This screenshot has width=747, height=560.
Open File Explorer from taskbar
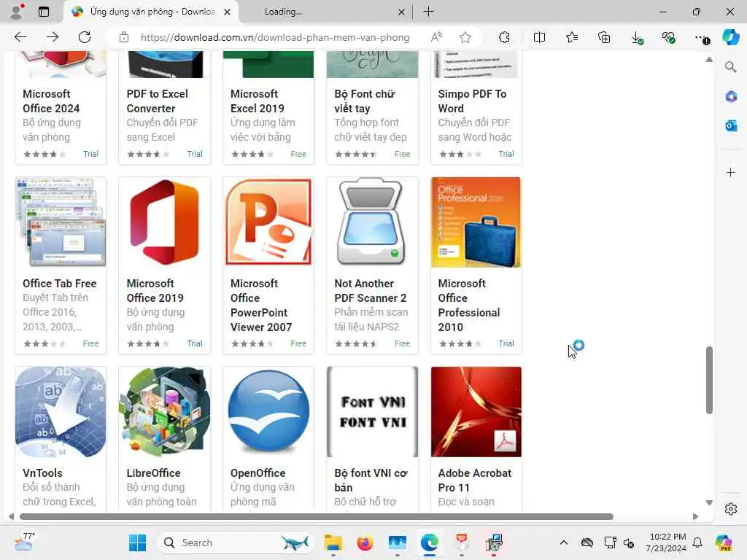pyautogui.click(x=333, y=542)
